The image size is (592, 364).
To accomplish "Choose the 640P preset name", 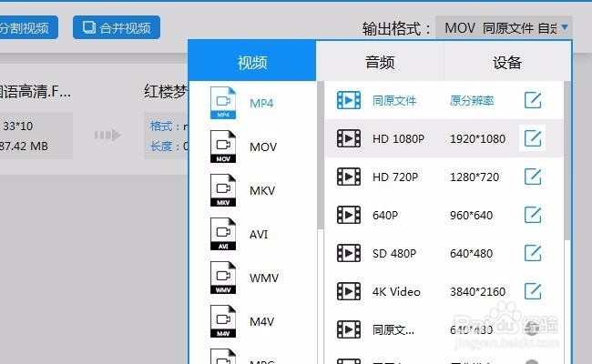I will [x=385, y=216].
